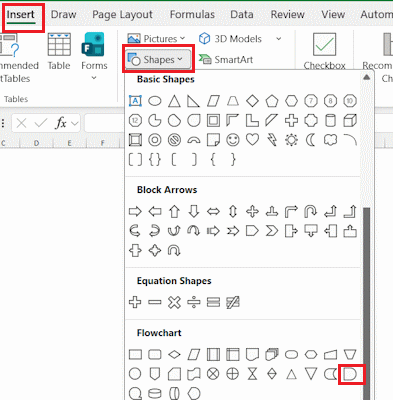This screenshot has width=393, height=400.
Task: Confirm entry with the checkmark button
Action: 41,124
